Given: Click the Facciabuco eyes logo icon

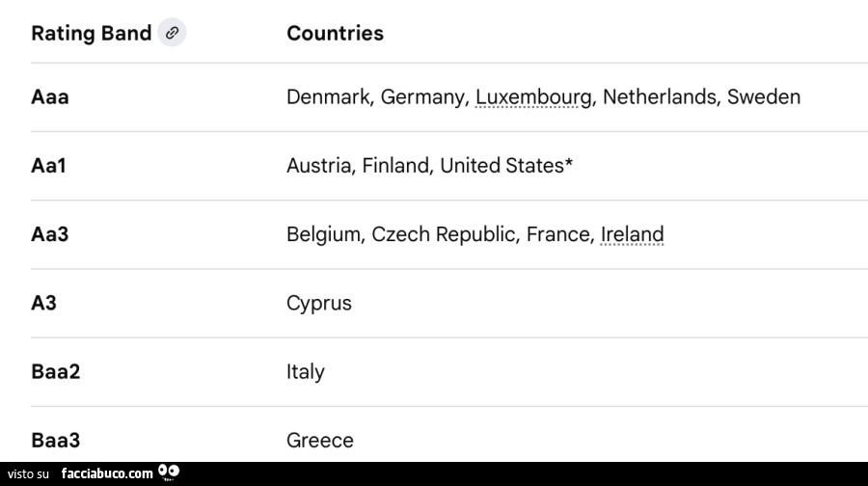Looking at the screenshot, I should pos(169,472).
